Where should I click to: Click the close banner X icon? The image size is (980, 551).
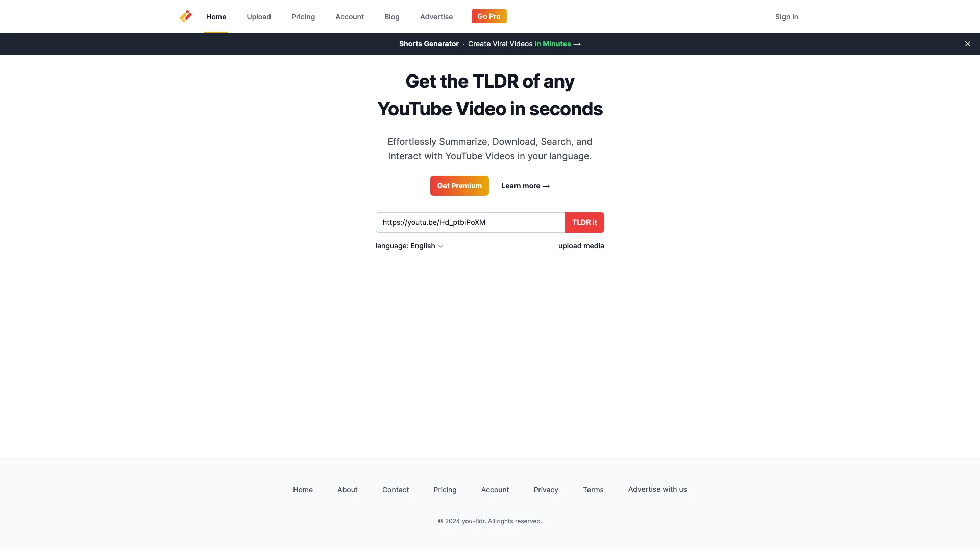(968, 44)
